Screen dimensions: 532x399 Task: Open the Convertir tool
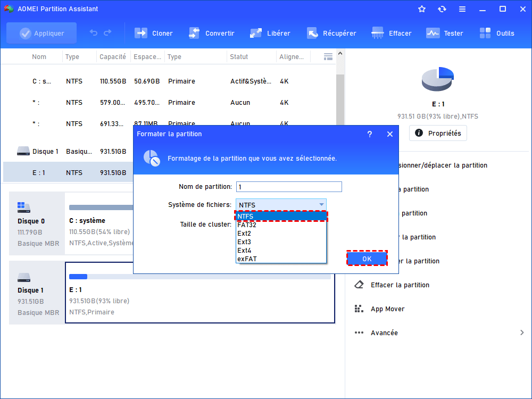211,33
